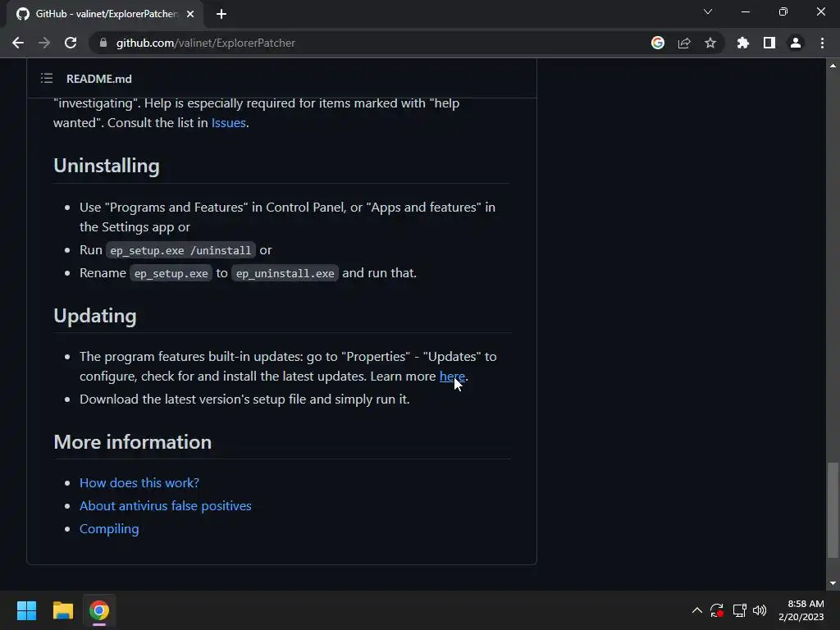840x630 pixels.
Task: Restore down the Chrome window
Action: [x=783, y=11]
